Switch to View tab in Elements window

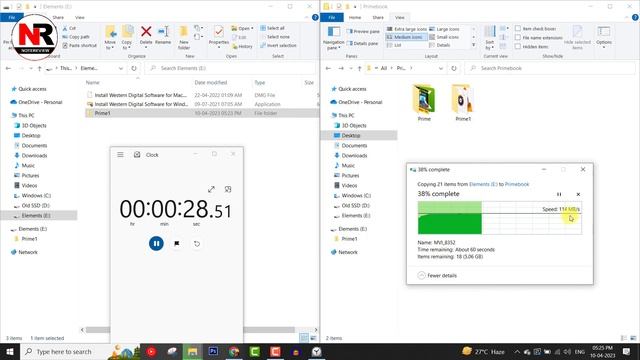tap(80, 18)
